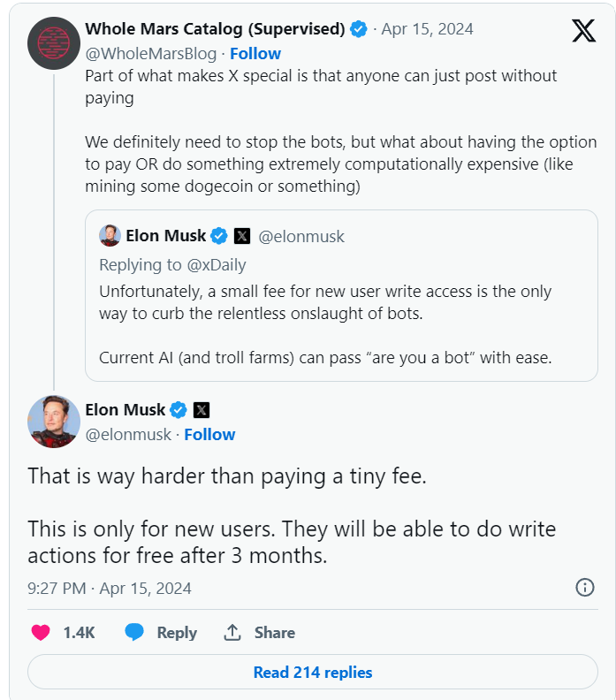Click the X logo in top right corner
Screen dimensions: 616x700
[x=583, y=31]
